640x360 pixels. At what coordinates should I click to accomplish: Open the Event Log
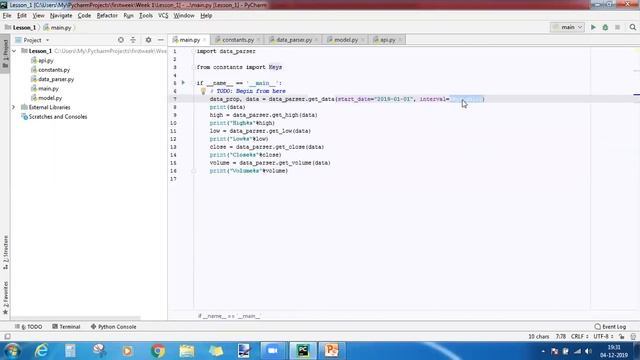coord(610,327)
